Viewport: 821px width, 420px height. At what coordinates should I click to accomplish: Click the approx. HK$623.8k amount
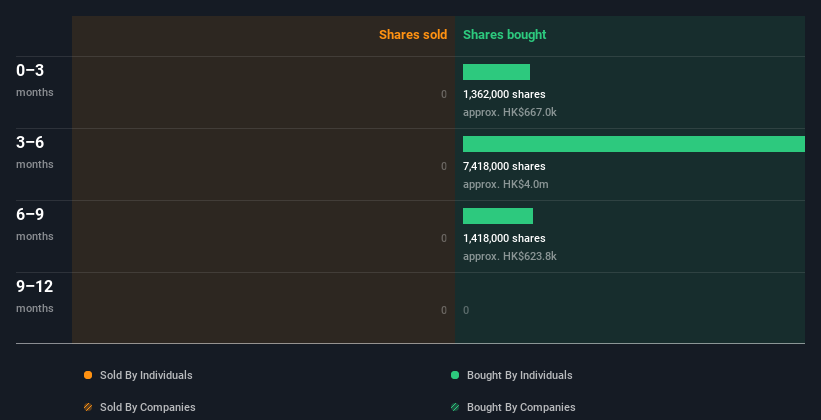509,256
